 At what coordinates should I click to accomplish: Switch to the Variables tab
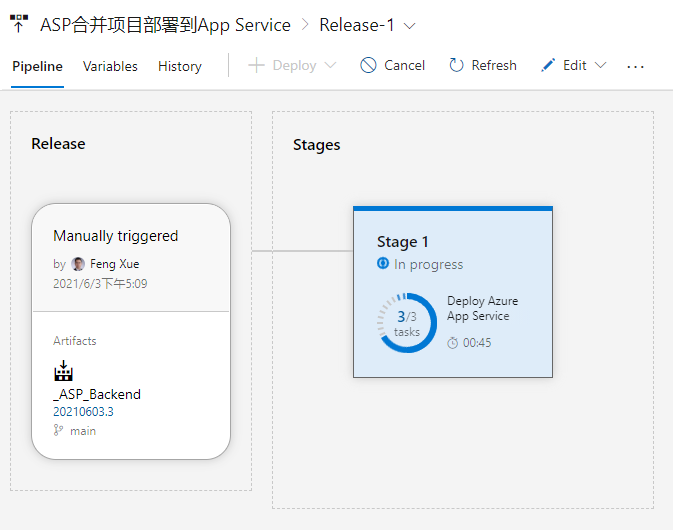pos(110,67)
